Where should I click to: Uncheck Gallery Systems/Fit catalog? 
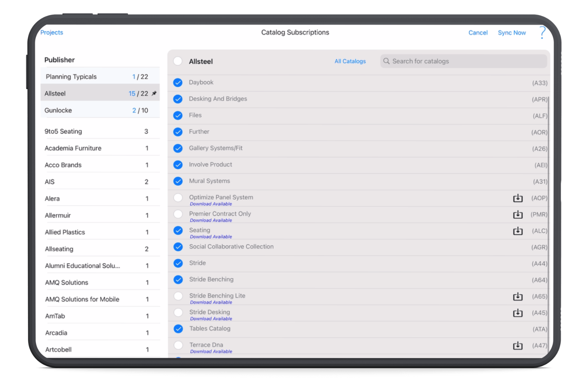178,148
